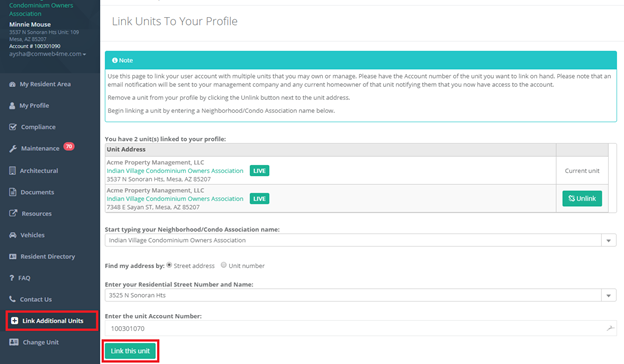Image resolution: width=624 pixels, height=364 pixels.
Task: Click the Link Units To Your Profile heading
Action: tap(174, 21)
